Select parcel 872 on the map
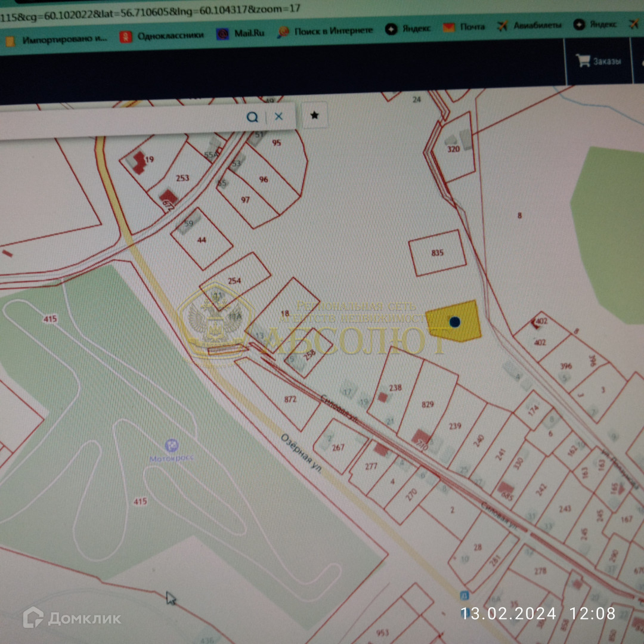Viewport: 644px width, 644px height. click(x=290, y=399)
